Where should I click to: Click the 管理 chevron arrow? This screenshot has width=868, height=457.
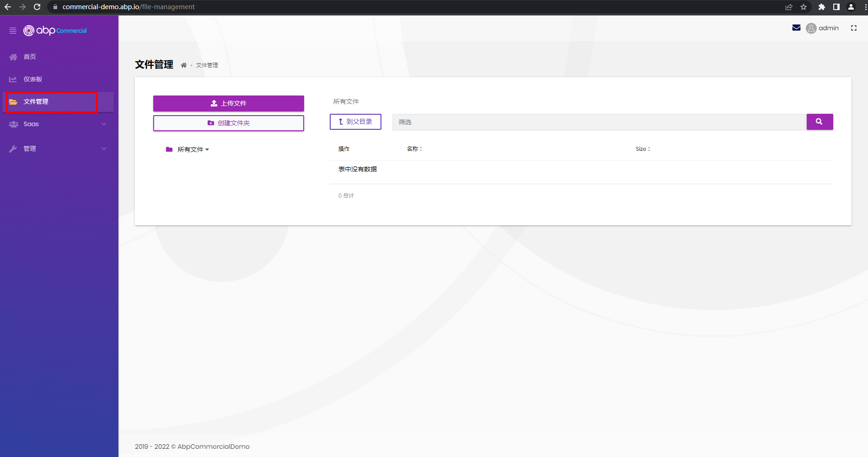[104, 149]
